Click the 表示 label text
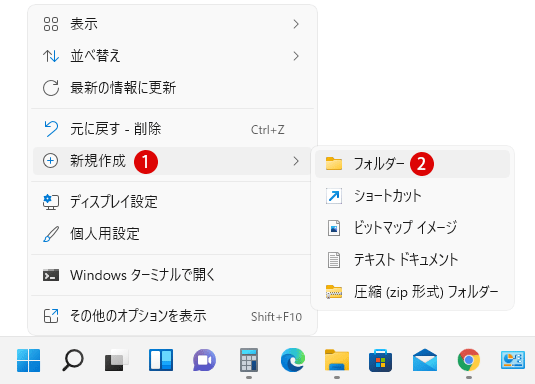 click(84, 24)
